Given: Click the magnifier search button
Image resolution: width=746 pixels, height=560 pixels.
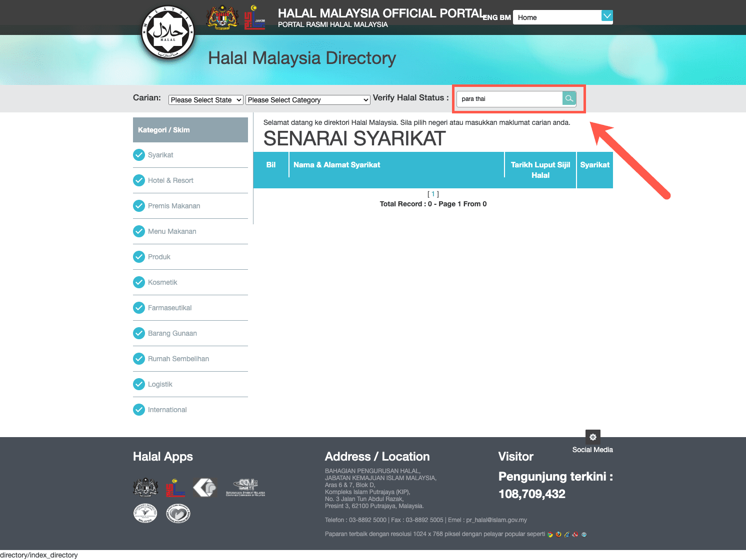Looking at the screenshot, I should click(x=569, y=98).
